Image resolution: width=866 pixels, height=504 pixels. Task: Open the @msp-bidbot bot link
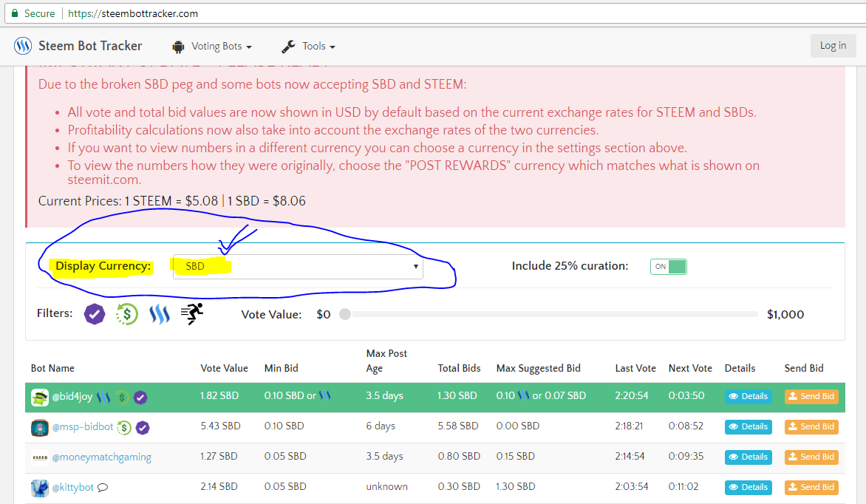pos(82,426)
